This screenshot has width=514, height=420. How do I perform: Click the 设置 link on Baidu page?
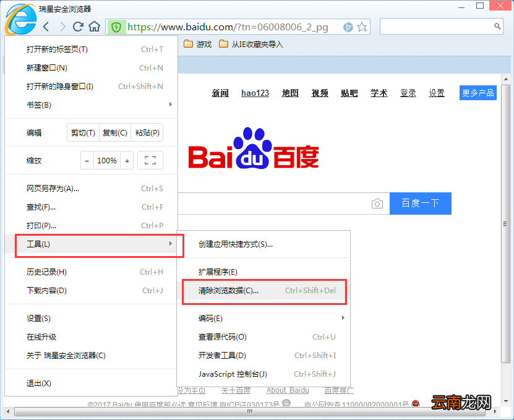pos(437,93)
